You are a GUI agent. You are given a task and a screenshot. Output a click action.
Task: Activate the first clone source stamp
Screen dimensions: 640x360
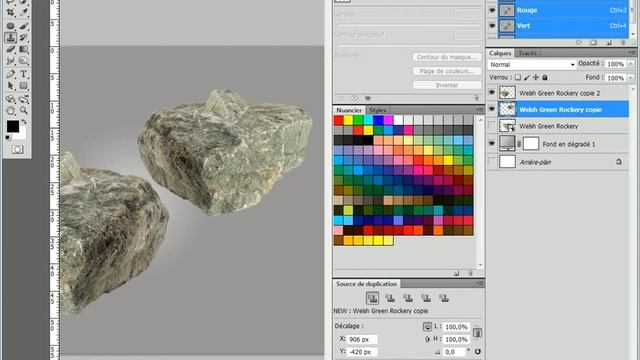(x=372, y=298)
